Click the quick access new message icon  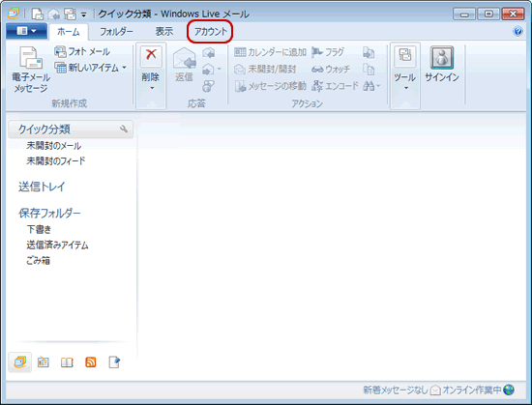tap(38, 14)
